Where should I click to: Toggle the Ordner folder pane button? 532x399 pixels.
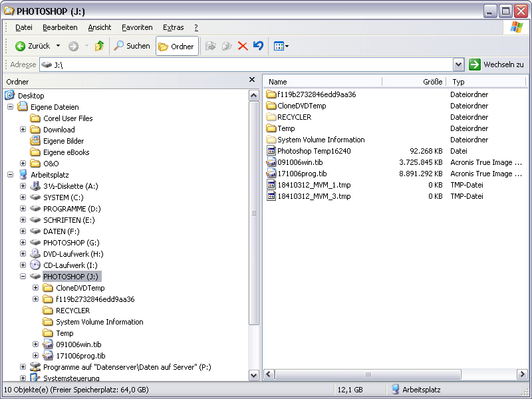[177, 46]
